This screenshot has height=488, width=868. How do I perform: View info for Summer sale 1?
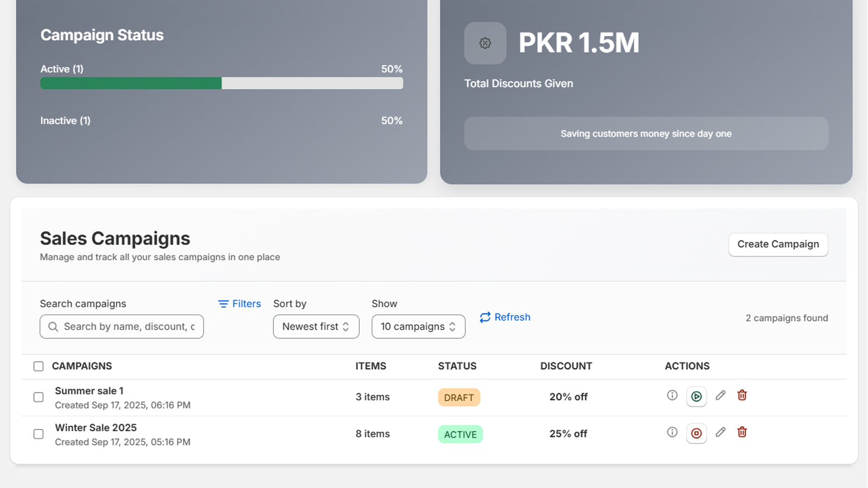672,395
